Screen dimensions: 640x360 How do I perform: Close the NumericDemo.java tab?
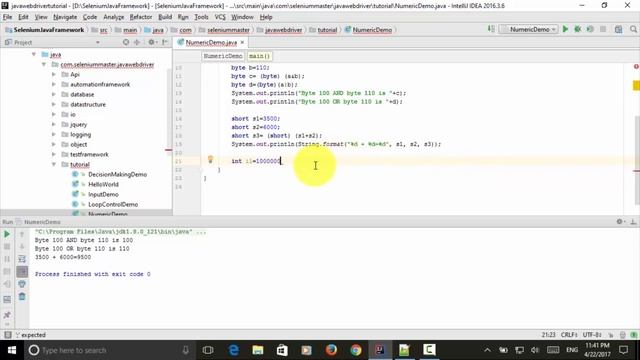pos(242,42)
